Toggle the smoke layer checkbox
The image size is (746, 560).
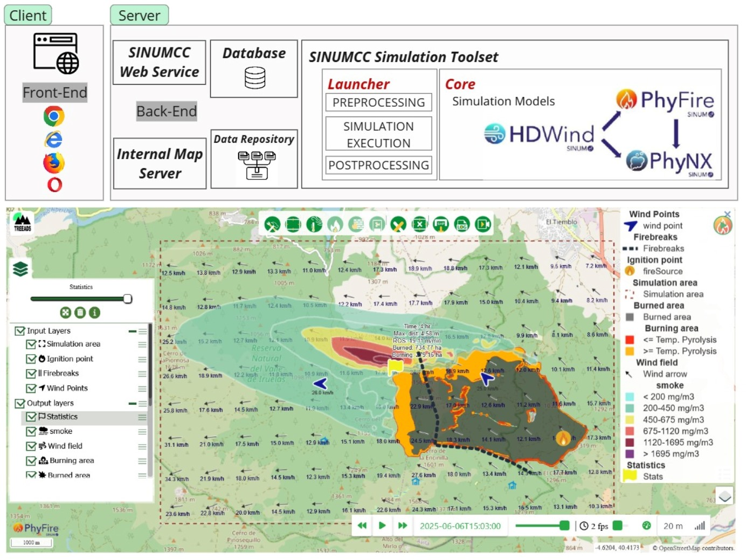(31, 431)
